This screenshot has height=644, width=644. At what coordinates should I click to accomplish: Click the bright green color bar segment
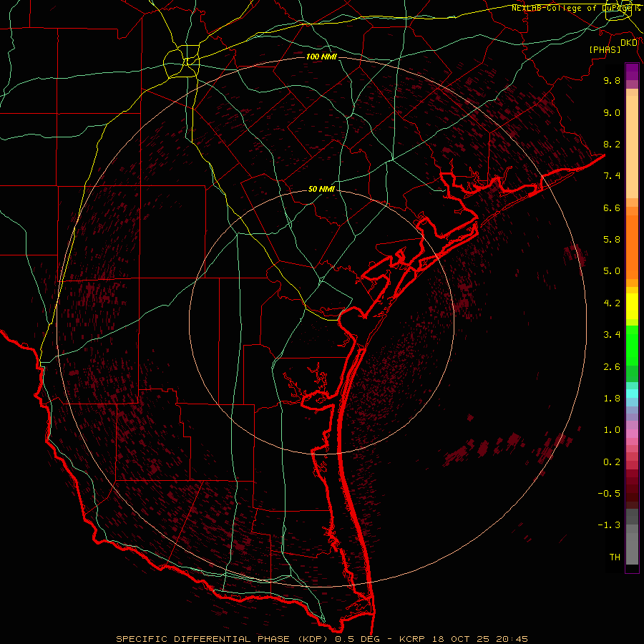pos(632,345)
